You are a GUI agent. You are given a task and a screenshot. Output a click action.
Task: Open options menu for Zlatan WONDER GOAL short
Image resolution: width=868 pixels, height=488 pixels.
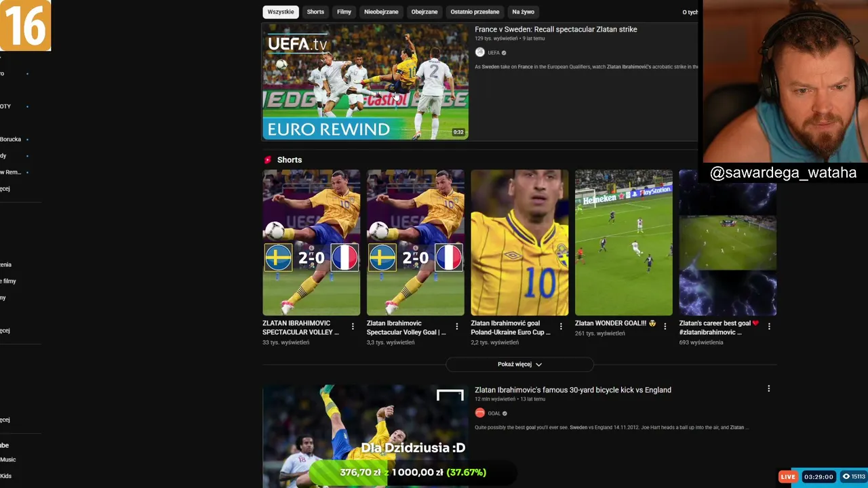click(x=665, y=327)
